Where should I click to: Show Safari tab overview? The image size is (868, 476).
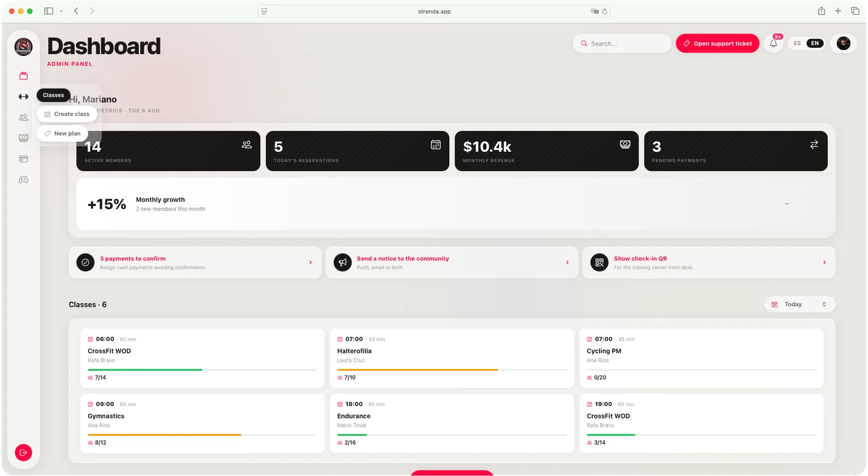click(x=855, y=11)
